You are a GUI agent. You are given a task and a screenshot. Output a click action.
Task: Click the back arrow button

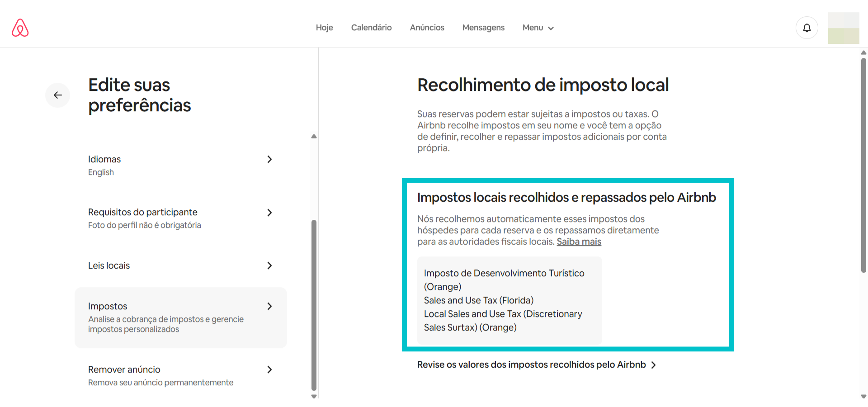coord(58,95)
